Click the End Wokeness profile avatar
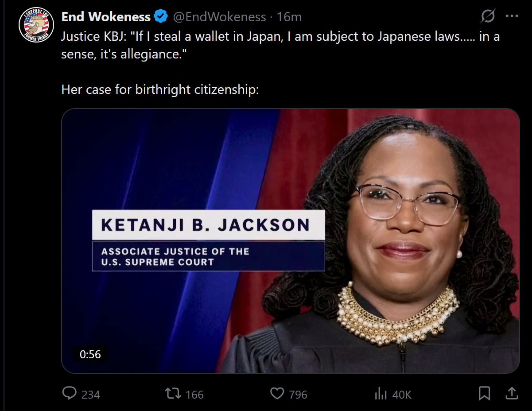Image resolution: width=532 pixels, height=411 pixels. click(x=32, y=25)
